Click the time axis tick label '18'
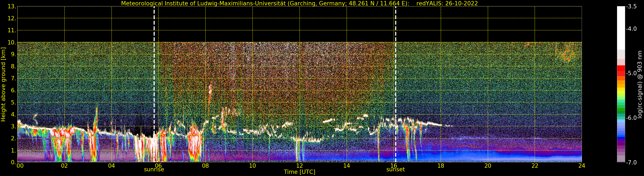644x176 pixels. pos(441,166)
